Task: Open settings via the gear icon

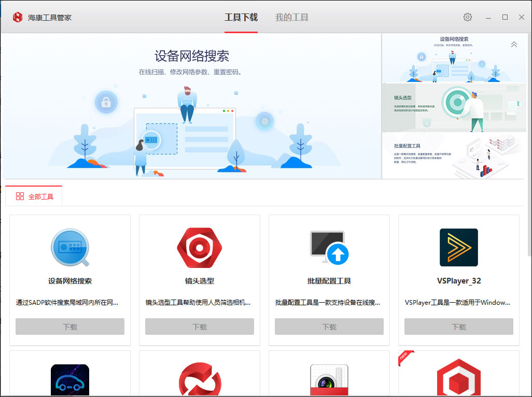Action: (x=468, y=17)
